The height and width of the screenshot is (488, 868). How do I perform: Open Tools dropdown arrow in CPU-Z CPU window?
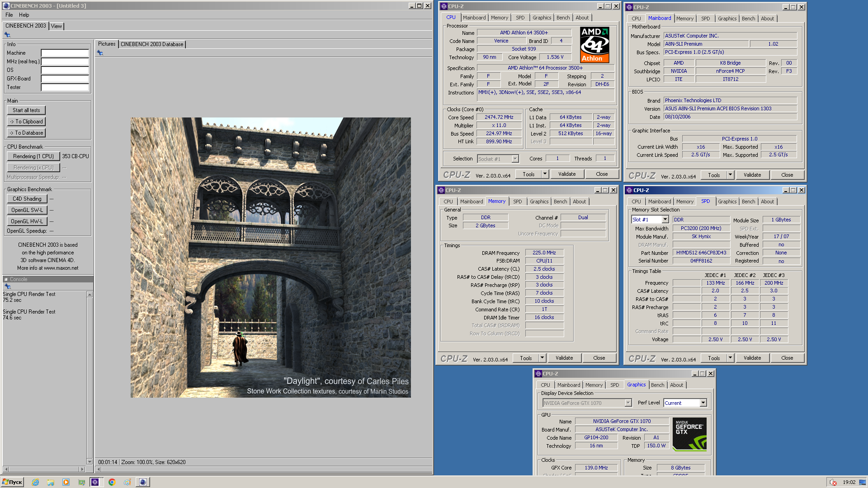point(545,174)
